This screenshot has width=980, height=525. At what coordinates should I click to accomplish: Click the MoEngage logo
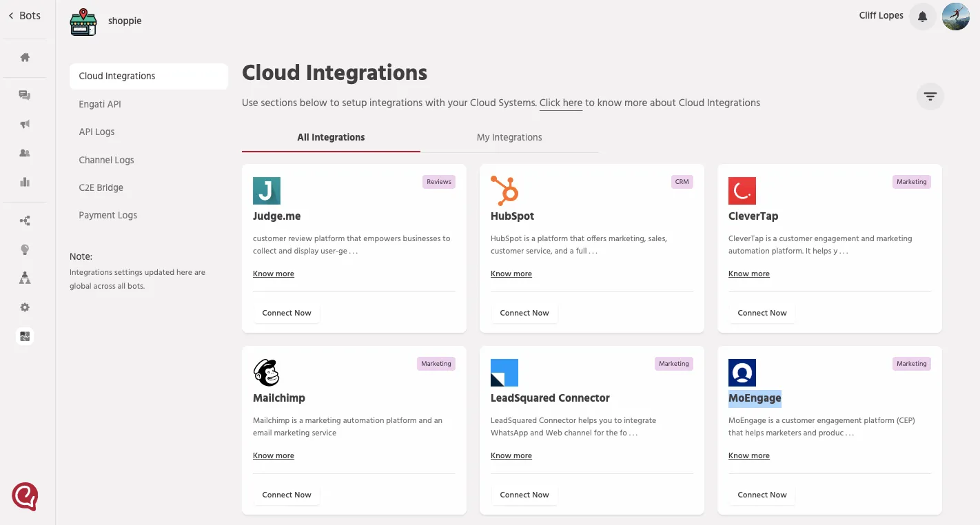[x=742, y=373]
